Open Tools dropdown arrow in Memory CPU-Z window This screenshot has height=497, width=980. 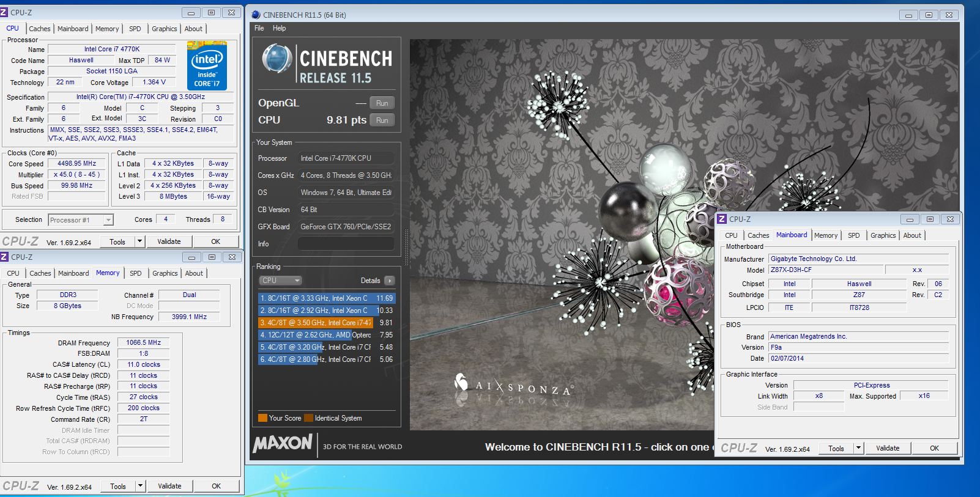click(x=140, y=486)
